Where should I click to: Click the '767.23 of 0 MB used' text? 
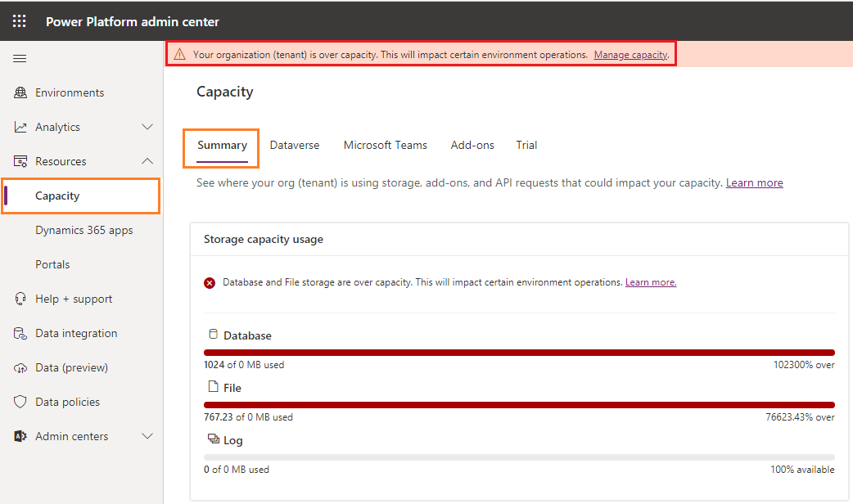click(x=248, y=417)
